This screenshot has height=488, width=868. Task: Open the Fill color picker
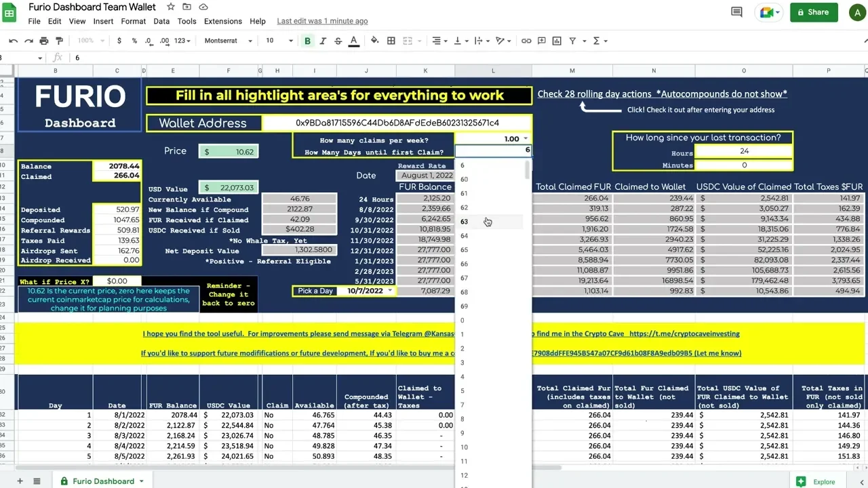374,41
